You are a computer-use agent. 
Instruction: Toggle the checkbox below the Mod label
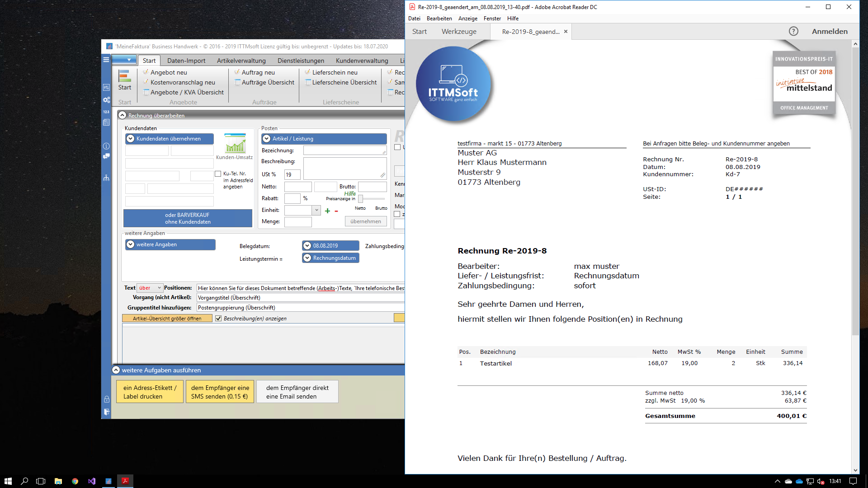click(397, 214)
